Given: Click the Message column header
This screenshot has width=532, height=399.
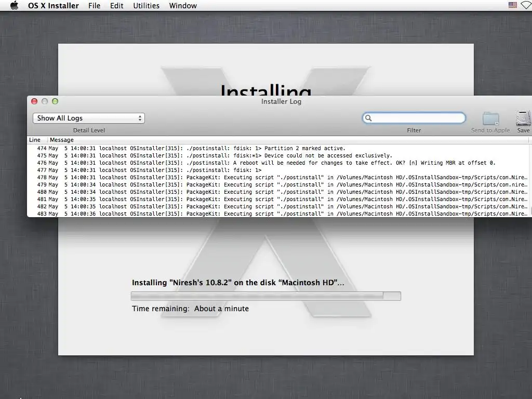Looking at the screenshot, I should point(61,140).
